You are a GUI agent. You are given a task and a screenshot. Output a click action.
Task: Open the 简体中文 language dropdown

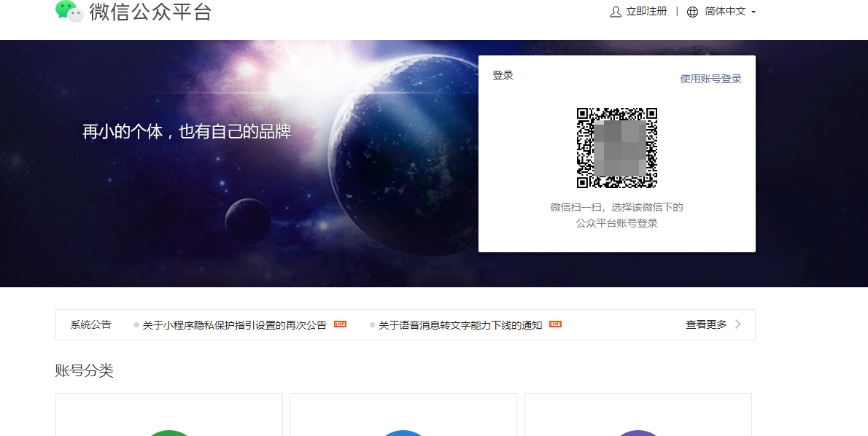coord(729,12)
